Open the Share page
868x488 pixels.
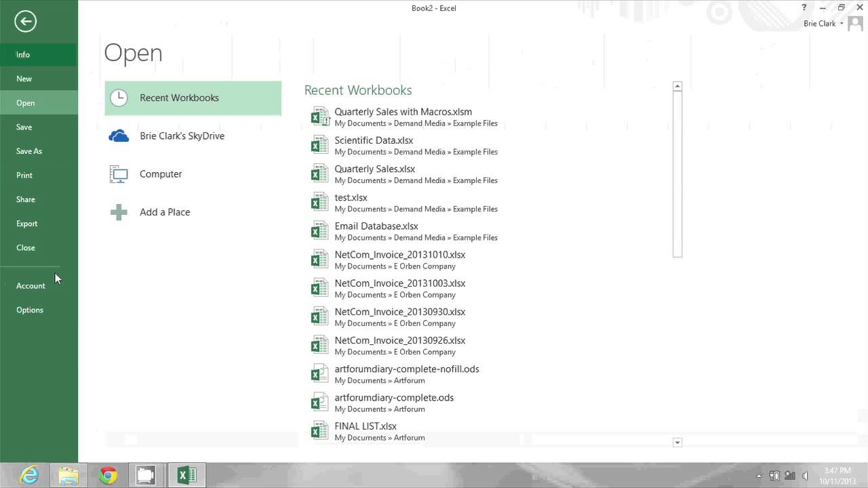39,199
